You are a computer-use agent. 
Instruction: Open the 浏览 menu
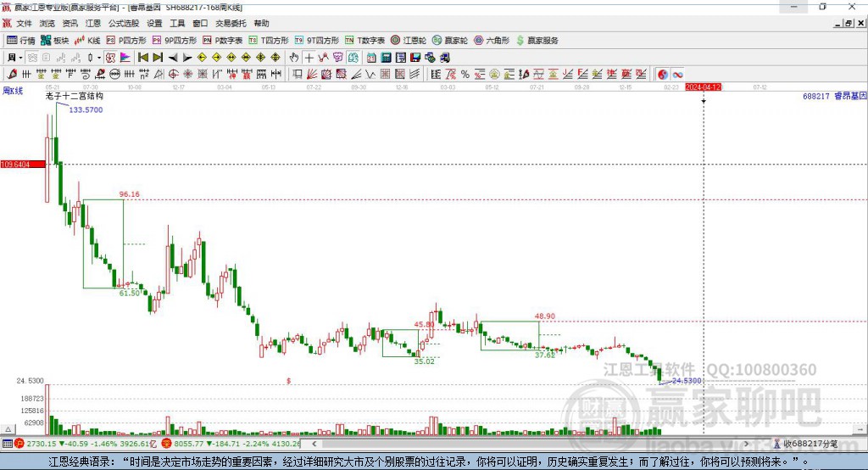click(x=47, y=23)
